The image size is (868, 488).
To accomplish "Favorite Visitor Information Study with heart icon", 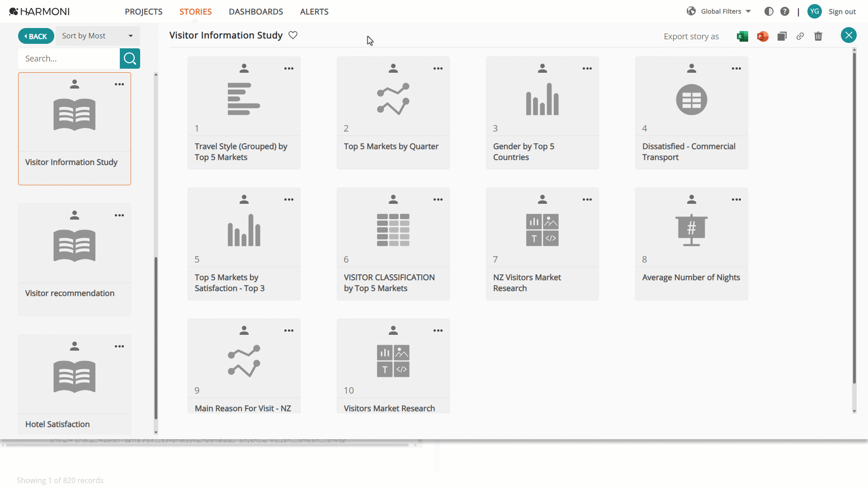I will point(293,35).
